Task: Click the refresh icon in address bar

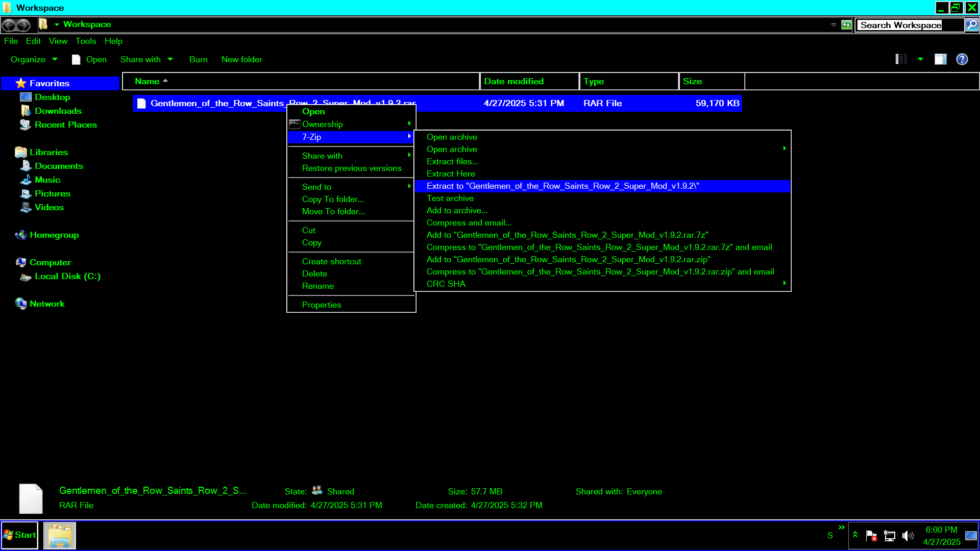Action: 846,25
